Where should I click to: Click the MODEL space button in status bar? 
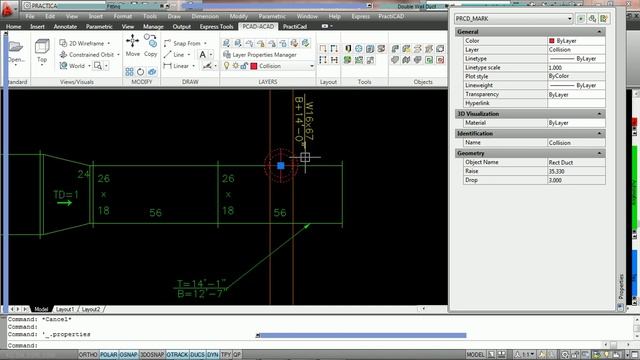click(x=475, y=355)
